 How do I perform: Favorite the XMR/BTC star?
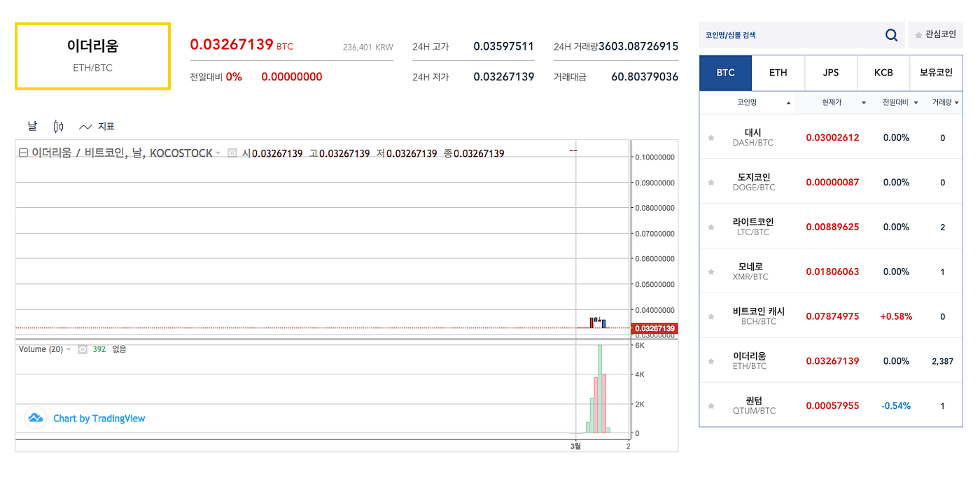(x=711, y=272)
